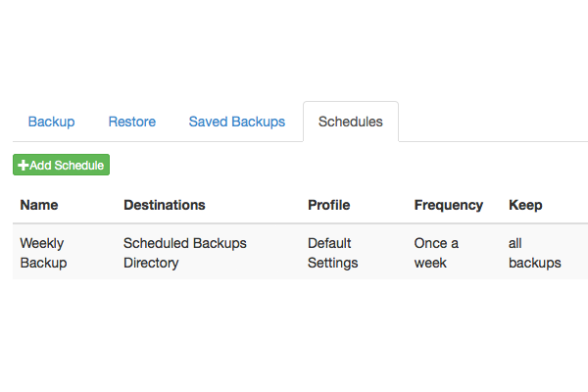Open the Backup tab

pyautogui.click(x=51, y=122)
